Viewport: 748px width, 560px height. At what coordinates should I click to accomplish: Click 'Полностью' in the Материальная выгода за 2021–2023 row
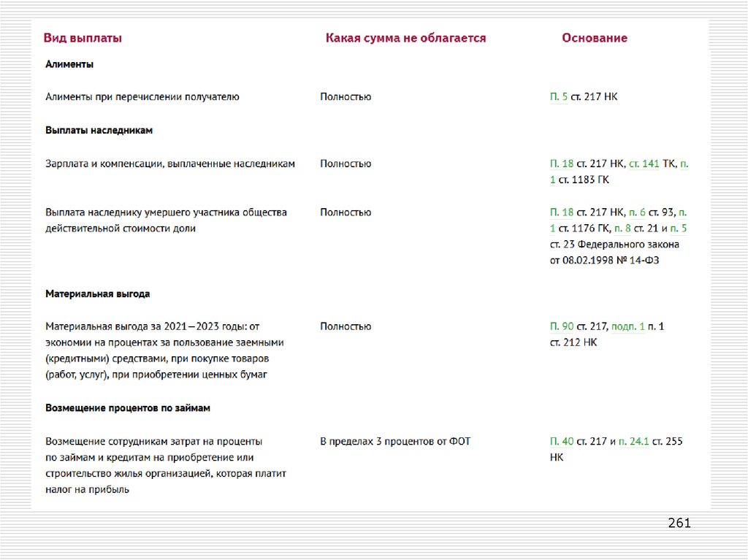pos(346,327)
